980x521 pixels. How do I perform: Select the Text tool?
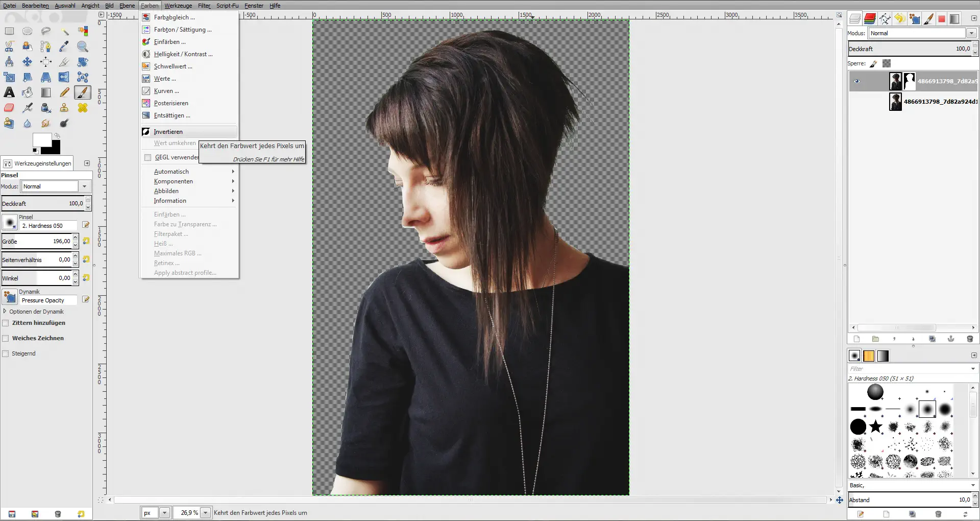click(9, 92)
